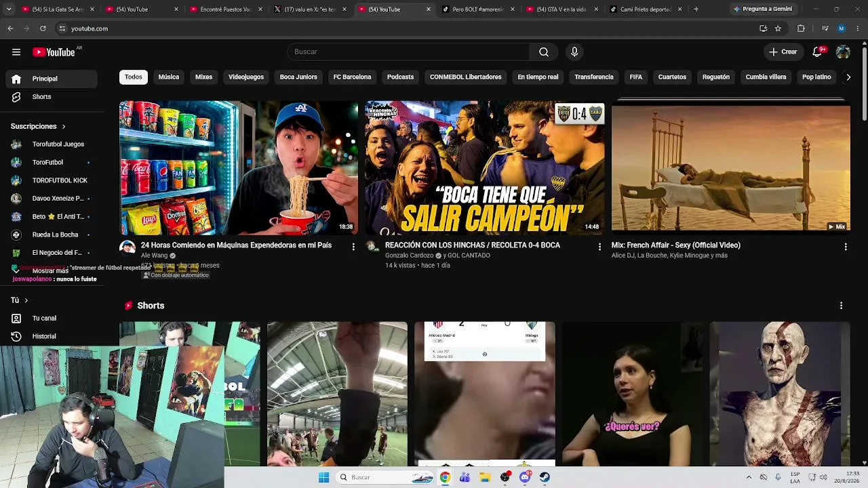Open the YouTube hamburger guide menu
This screenshot has height=488, width=868.
tap(16, 52)
